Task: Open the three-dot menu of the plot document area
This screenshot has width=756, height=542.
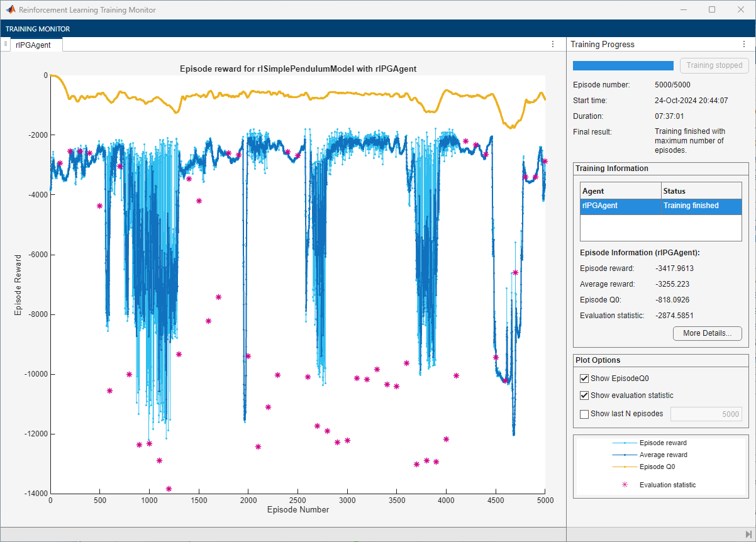Action: click(553, 44)
